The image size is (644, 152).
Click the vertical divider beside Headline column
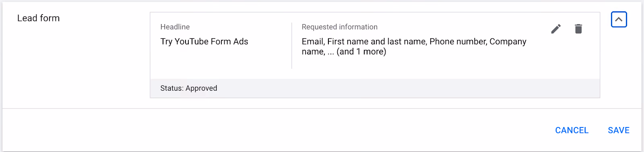click(292, 46)
